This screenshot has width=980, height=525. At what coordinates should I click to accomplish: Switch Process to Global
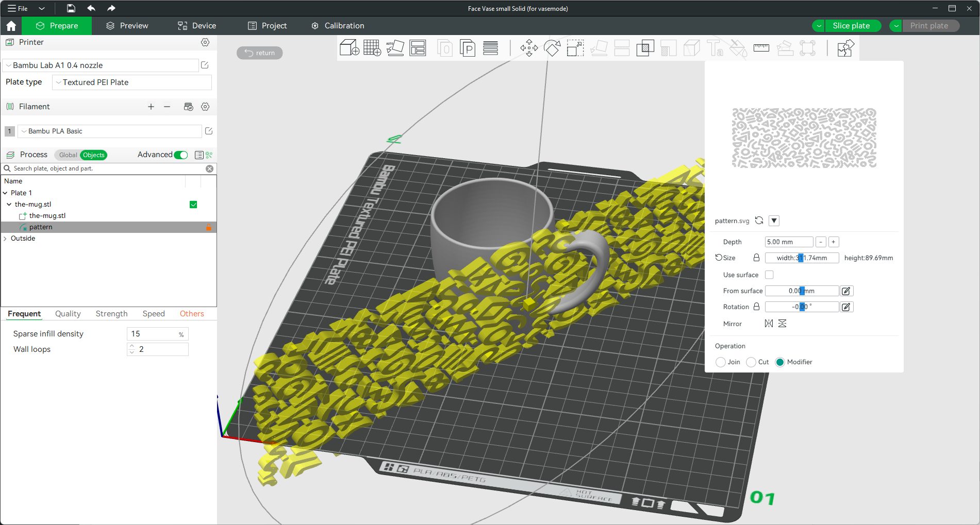[x=68, y=155]
